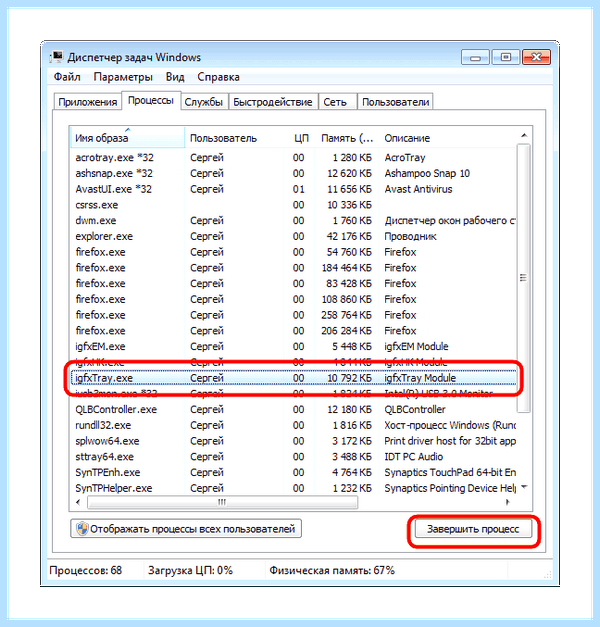Sort by the Описание column header
The width and height of the screenshot is (600, 627).
[x=448, y=138]
